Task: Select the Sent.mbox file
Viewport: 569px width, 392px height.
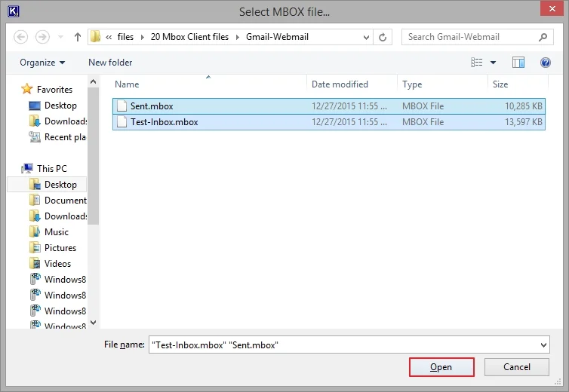Action: [329, 106]
